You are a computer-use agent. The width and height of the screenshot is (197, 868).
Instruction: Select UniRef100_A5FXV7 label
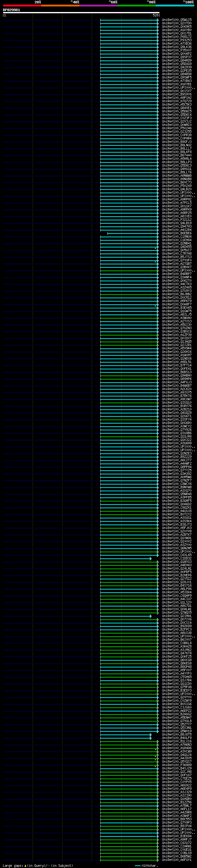[177, 670]
